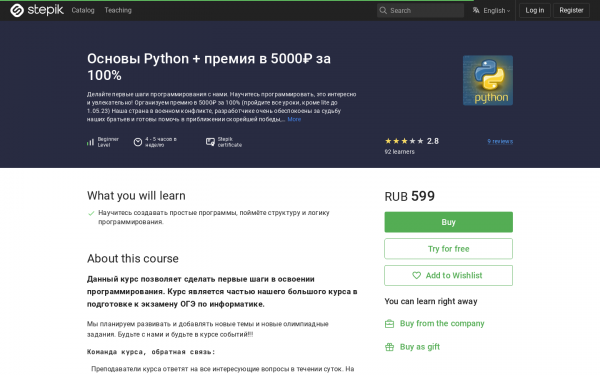Click the gift box icon
This screenshot has width=600, height=375.
pos(389,347)
